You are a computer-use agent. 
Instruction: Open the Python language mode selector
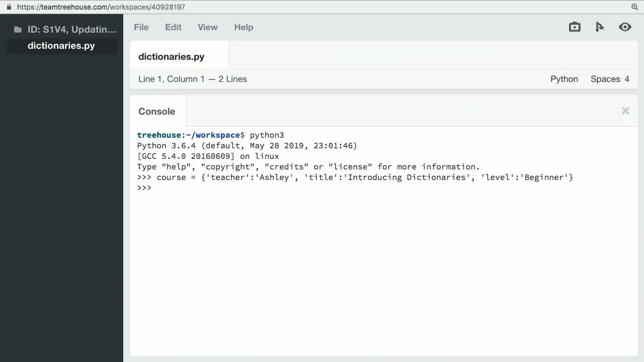pyautogui.click(x=564, y=79)
